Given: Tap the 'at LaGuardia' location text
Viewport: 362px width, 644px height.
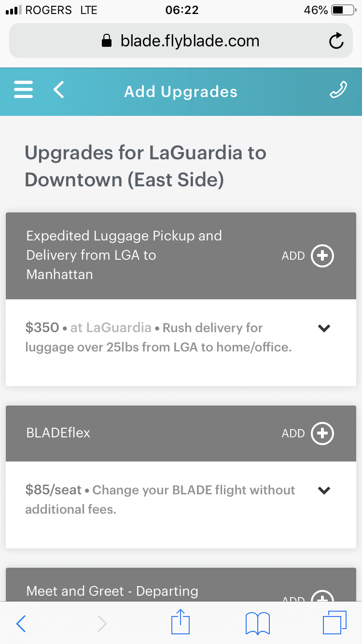Looking at the screenshot, I should (x=111, y=328).
